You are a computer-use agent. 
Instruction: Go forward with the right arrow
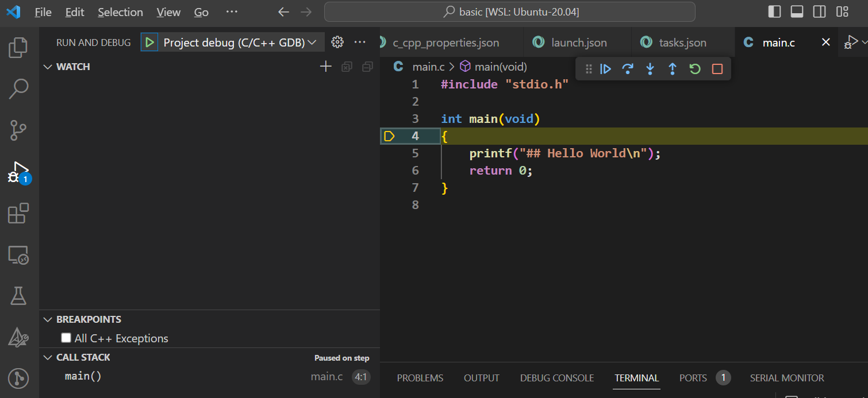tap(306, 12)
